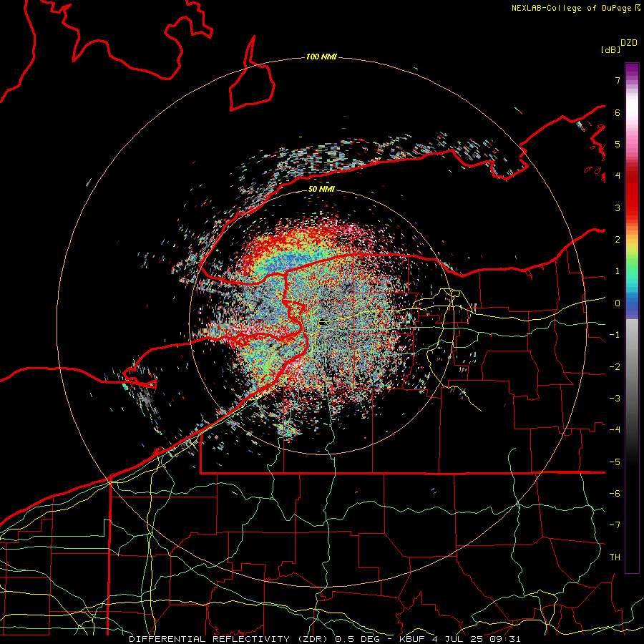Click the -4 value on color scale
This screenshot has height=644, width=644.
[615, 430]
